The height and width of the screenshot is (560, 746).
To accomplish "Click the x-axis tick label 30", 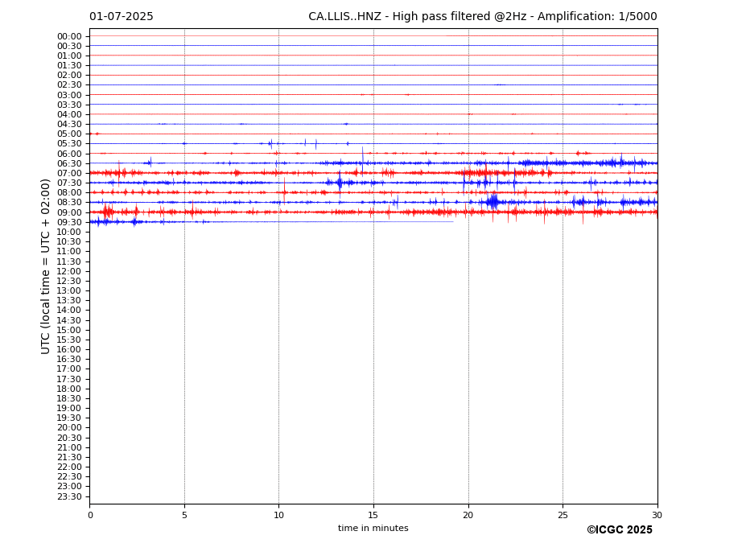I will pyautogui.click(x=657, y=515).
